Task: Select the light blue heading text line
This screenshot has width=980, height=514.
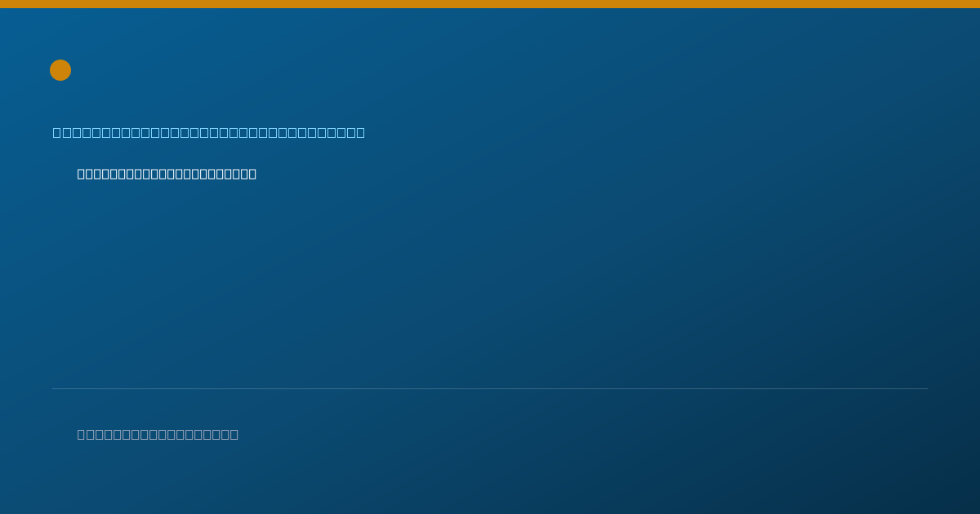Action: 209,132
